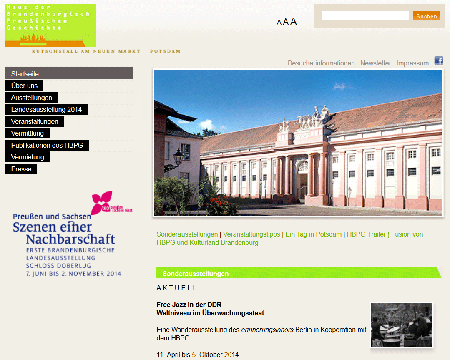
Task: Open Fusion von HBPG und Kulturland link
Action: click(x=290, y=238)
